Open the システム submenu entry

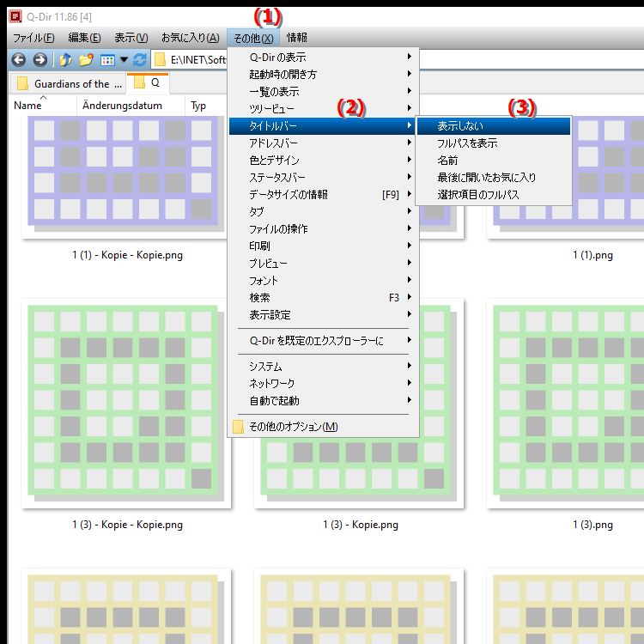323,367
